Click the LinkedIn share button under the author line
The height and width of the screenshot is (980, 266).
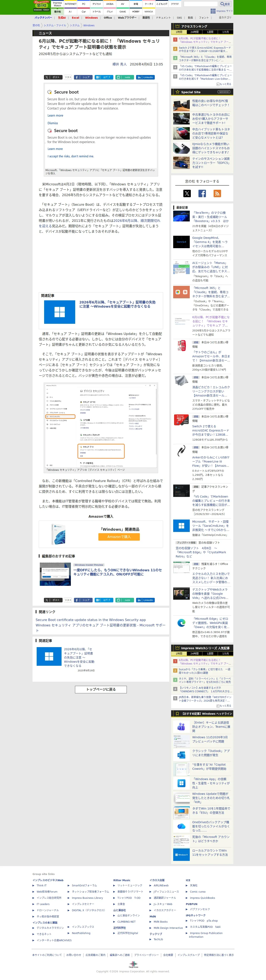point(145,77)
